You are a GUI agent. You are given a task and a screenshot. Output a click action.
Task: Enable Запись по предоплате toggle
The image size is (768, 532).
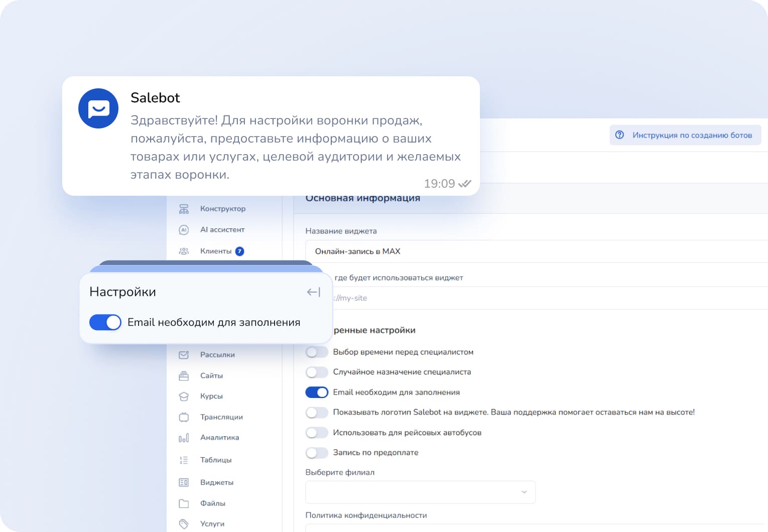click(x=317, y=453)
